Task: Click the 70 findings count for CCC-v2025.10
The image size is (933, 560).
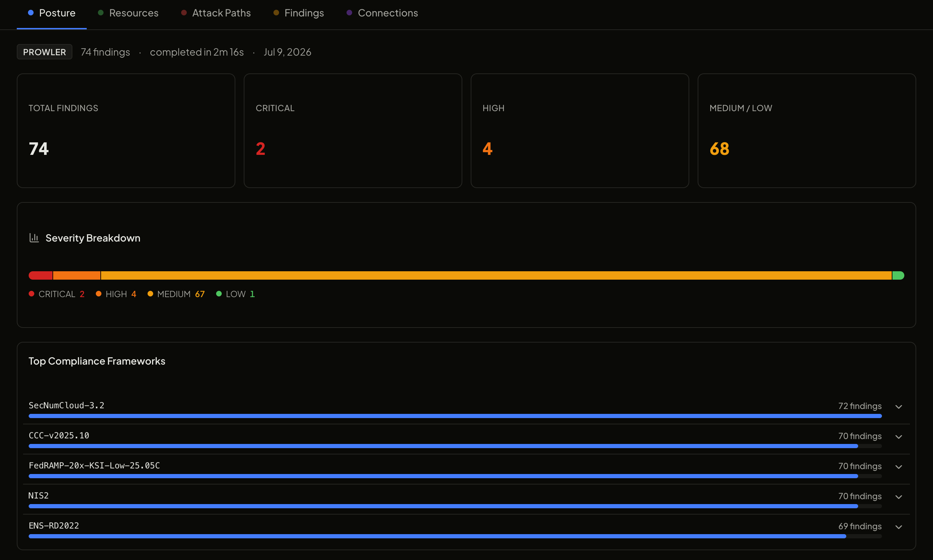Action: click(x=860, y=436)
